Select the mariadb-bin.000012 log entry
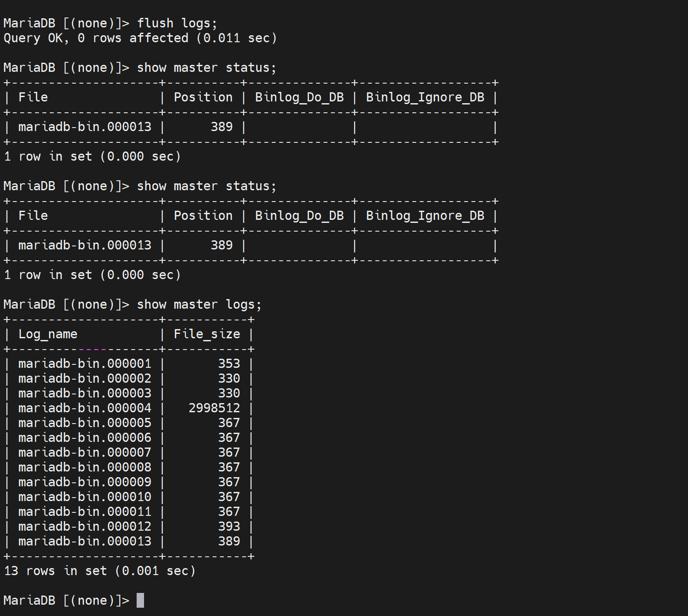 pos(84,526)
